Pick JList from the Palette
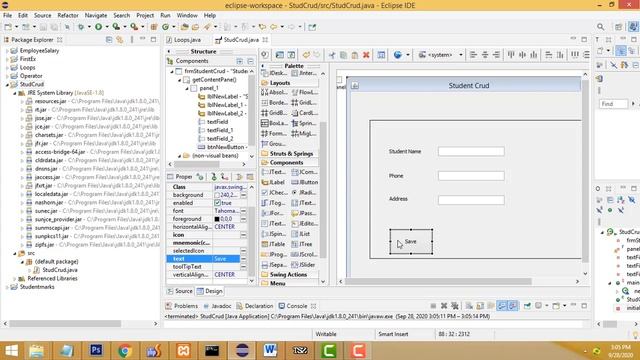Screen dimensions: 640x360 click(301, 234)
